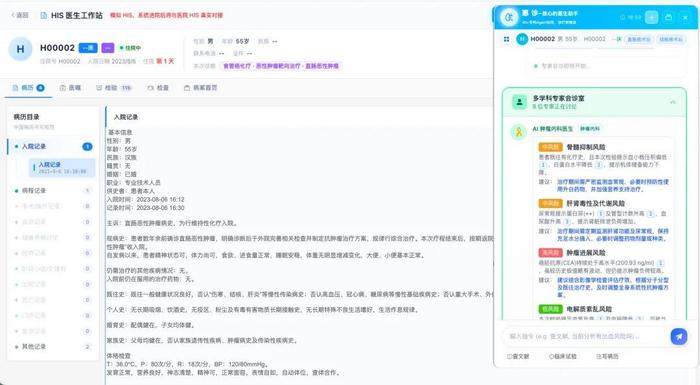The width and height of the screenshot is (700, 385).
Task: Click the file icon on the 病历 tab
Action: click(15, 88)
